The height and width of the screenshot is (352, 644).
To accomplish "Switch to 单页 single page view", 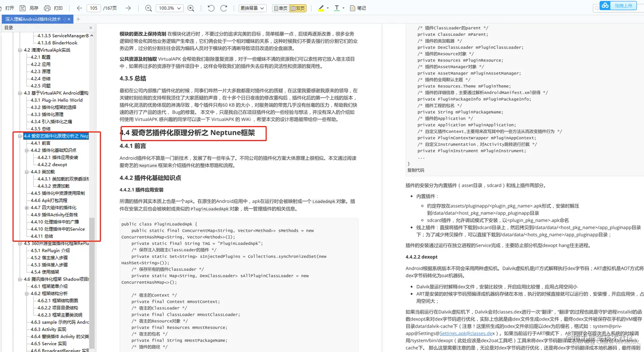I will [280, 8].
